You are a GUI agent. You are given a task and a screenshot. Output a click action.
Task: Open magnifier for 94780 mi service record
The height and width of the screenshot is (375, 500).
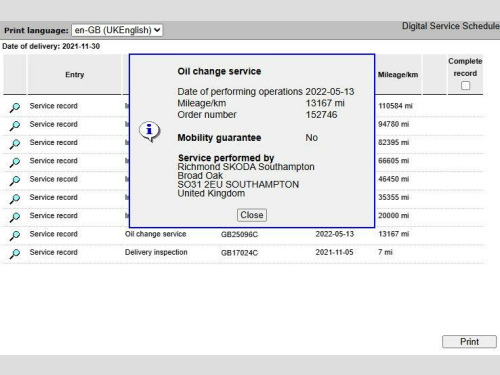(x=15, y=126)
